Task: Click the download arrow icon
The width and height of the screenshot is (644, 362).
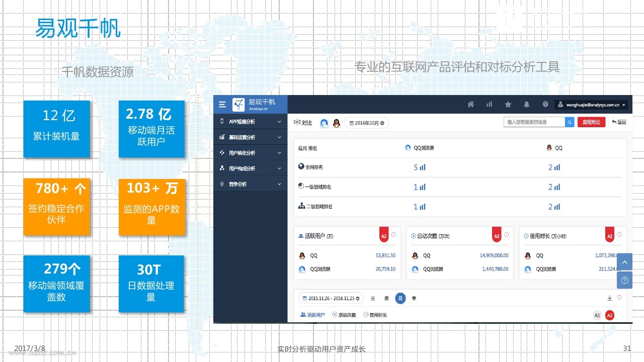Action: [x=610, y=298]
